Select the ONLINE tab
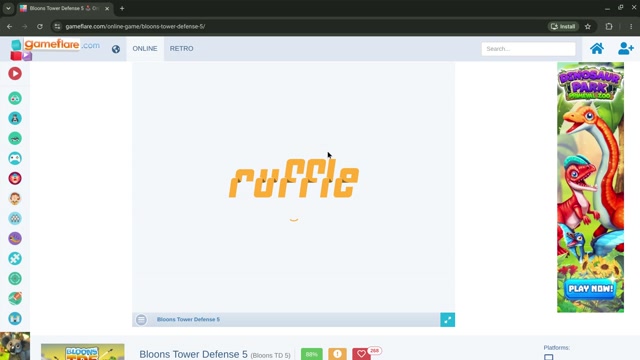Viewport: 640px width, 360px height. (x=145, y=49)
